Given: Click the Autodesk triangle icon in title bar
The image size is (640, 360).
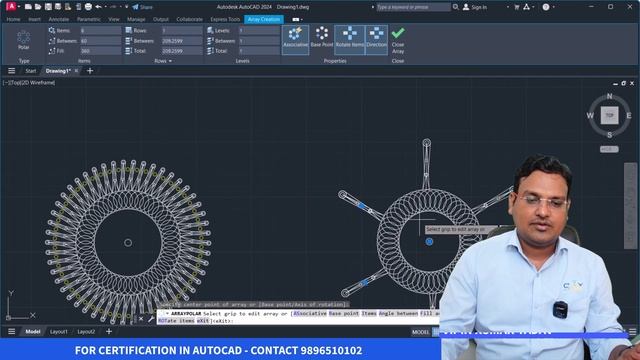Looking at the screenshot, I should [527, 7].
